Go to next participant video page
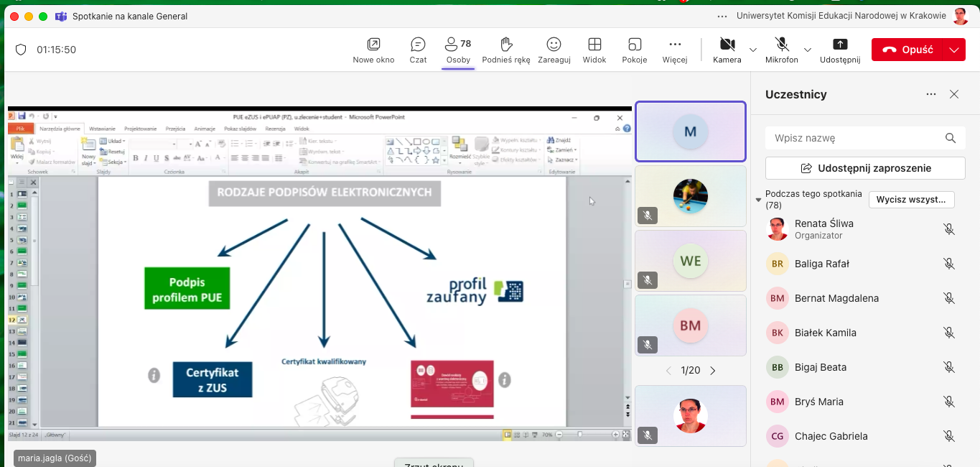Viewport: 980px width, 467px height. pyautogui.click(x=713, y=371)
